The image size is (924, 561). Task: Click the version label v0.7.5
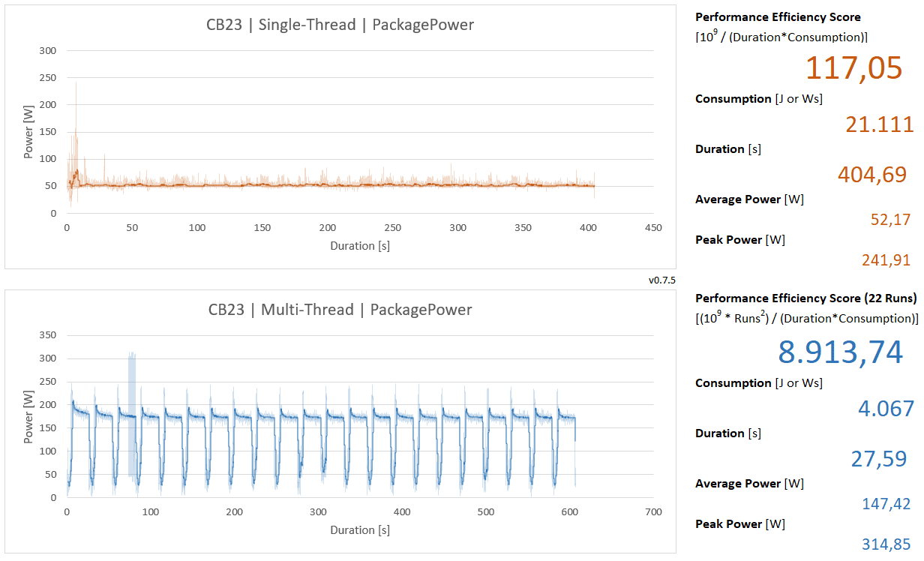[662, 280]
